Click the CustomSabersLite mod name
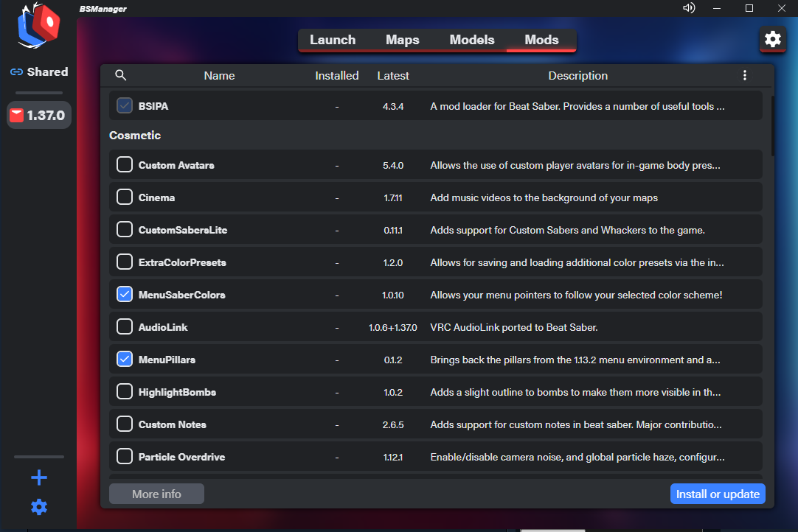The image size is (798, 532). [183, 231]
